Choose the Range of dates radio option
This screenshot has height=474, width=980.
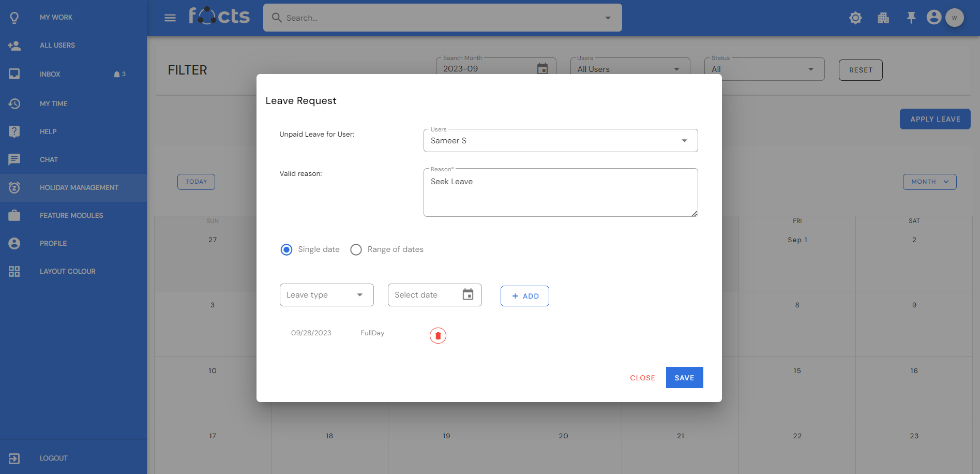pyautogui.click(x=356, y=249)
